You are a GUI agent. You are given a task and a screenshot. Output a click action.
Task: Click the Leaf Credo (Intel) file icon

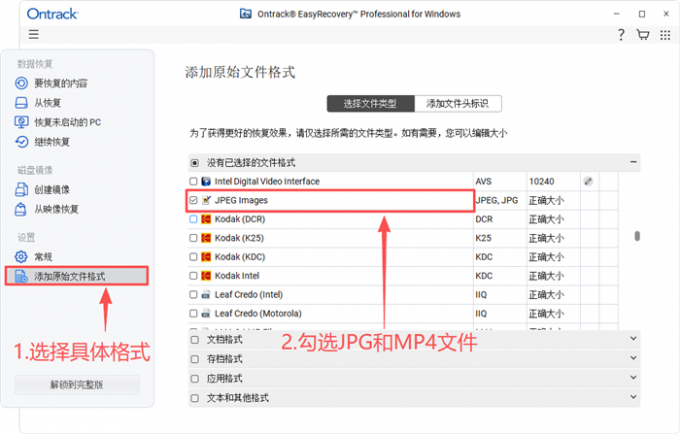coord(206,295)
